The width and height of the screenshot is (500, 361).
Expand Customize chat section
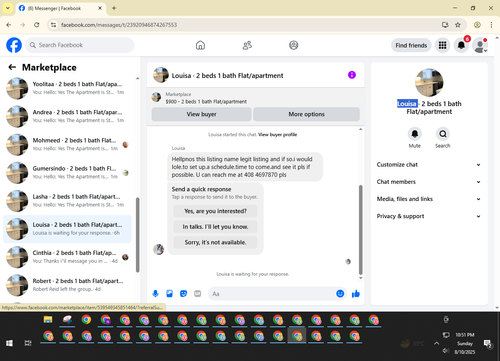(429, 165)
